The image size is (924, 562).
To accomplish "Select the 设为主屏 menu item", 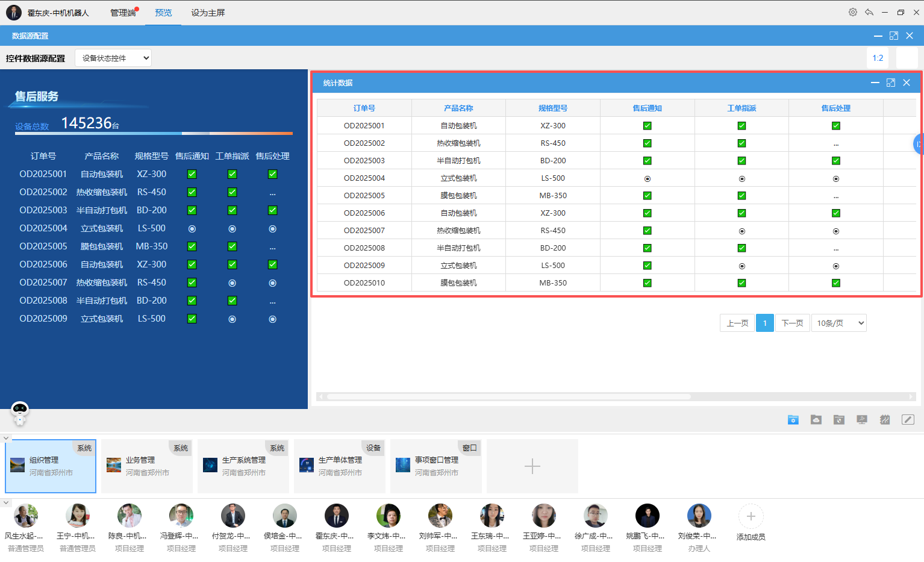I will (208, 13).
